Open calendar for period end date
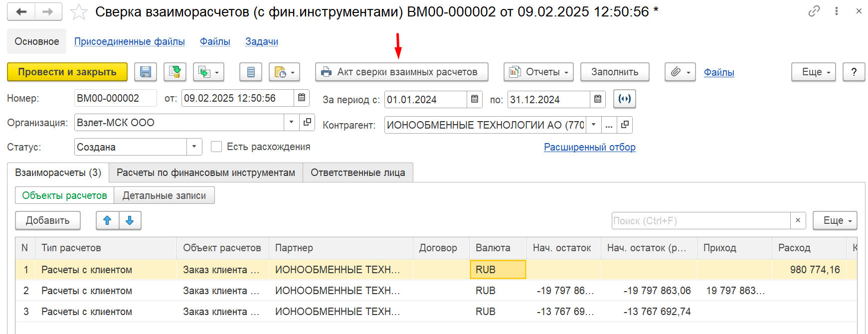The height and width of the screenshot is (334, 868). 598,99
